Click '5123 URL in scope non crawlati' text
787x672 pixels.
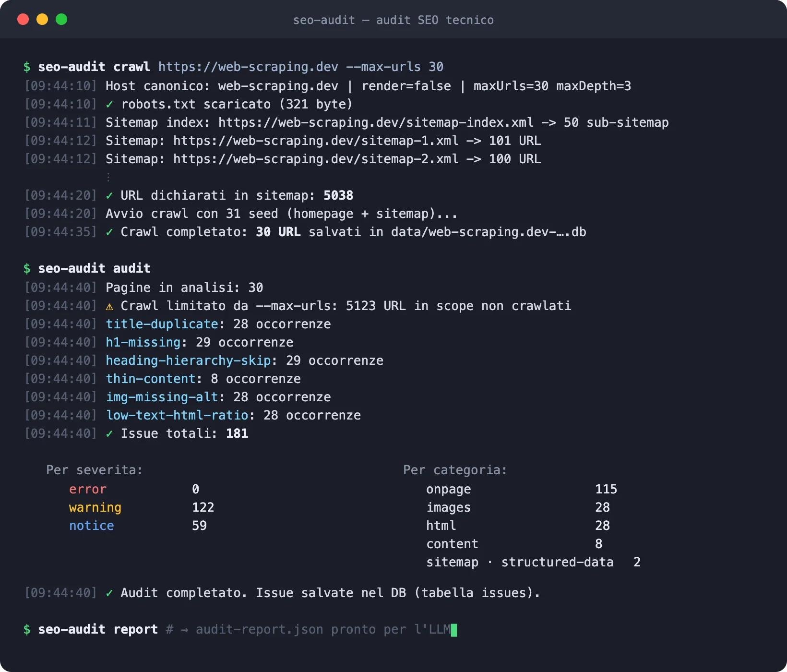click(458, 306)
